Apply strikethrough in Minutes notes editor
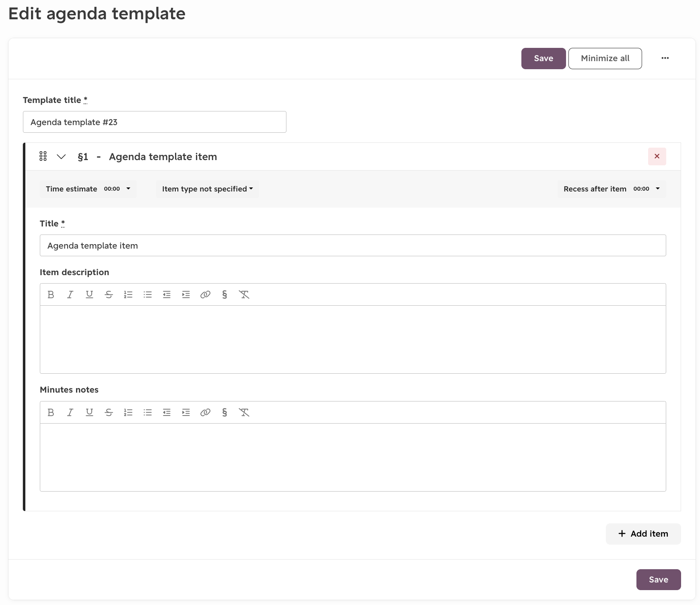Image resolution: width=700 pixels, height=605 pixels. point(109,412)
